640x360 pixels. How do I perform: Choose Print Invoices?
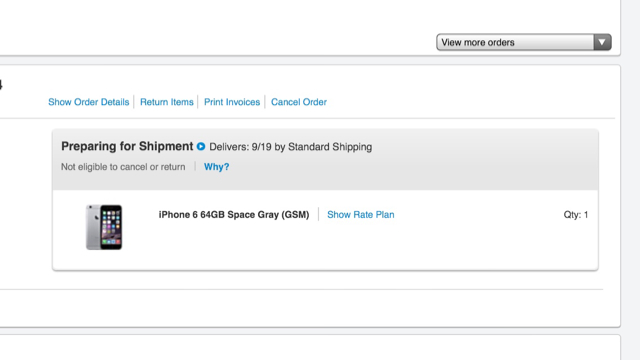[x=232, y=102]
